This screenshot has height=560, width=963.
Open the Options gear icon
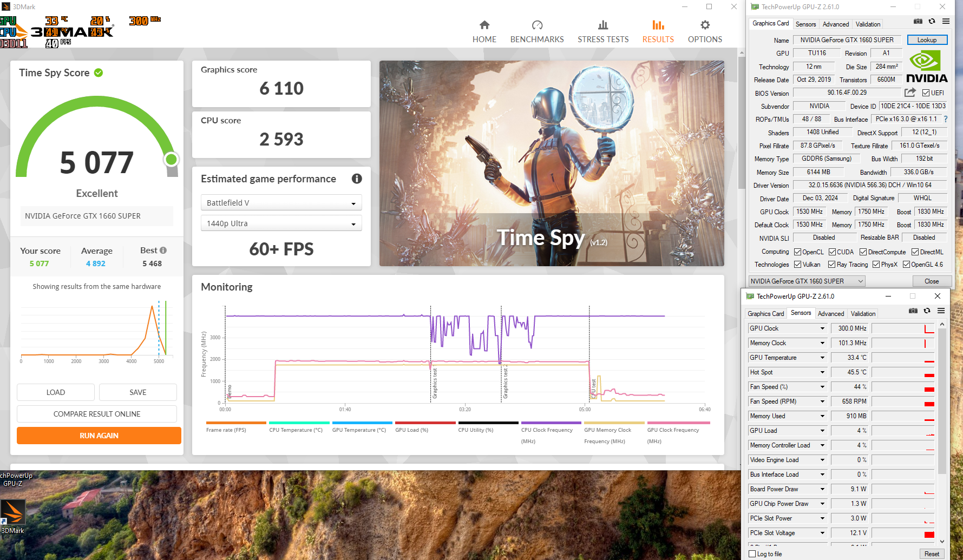(705, 25)
